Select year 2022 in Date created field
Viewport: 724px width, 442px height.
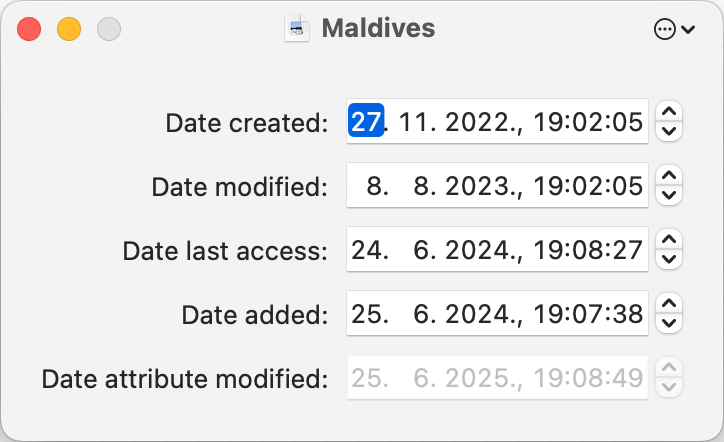click(477, 122)
